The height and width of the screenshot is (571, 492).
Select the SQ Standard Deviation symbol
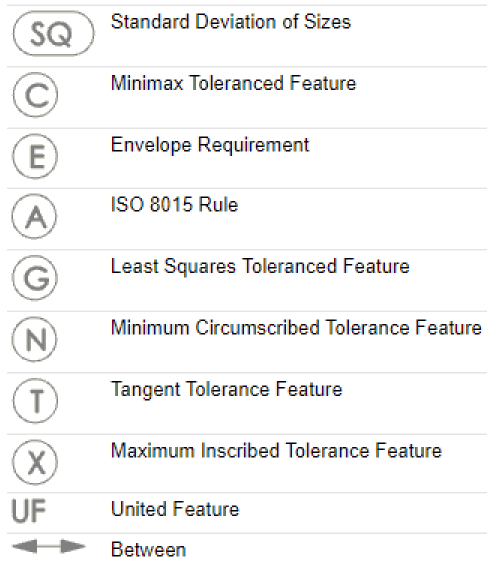coord(53,34)
